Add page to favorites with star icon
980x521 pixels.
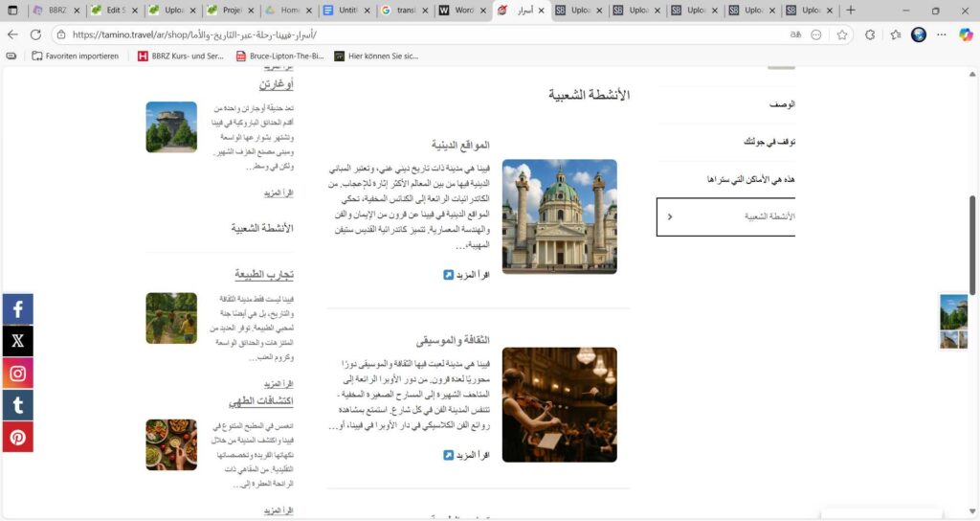[842, 34]
